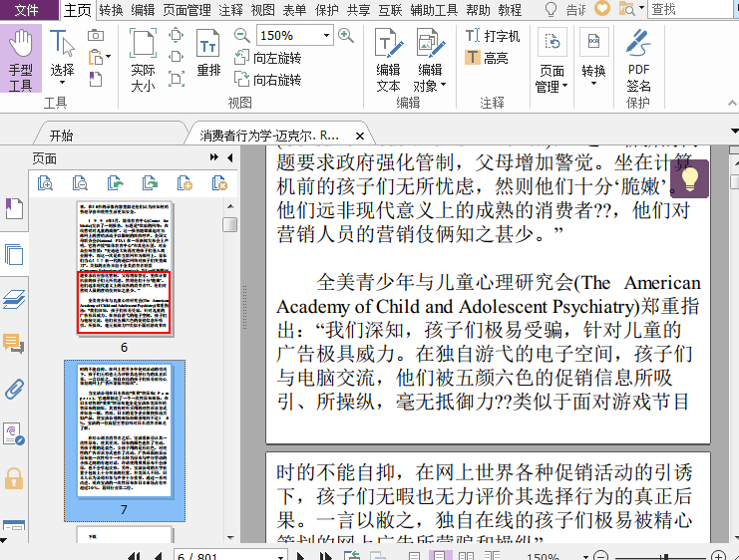Toggle the lightbulb hint button
Viewport: 739px width, 560px height.
coord(688,179)
